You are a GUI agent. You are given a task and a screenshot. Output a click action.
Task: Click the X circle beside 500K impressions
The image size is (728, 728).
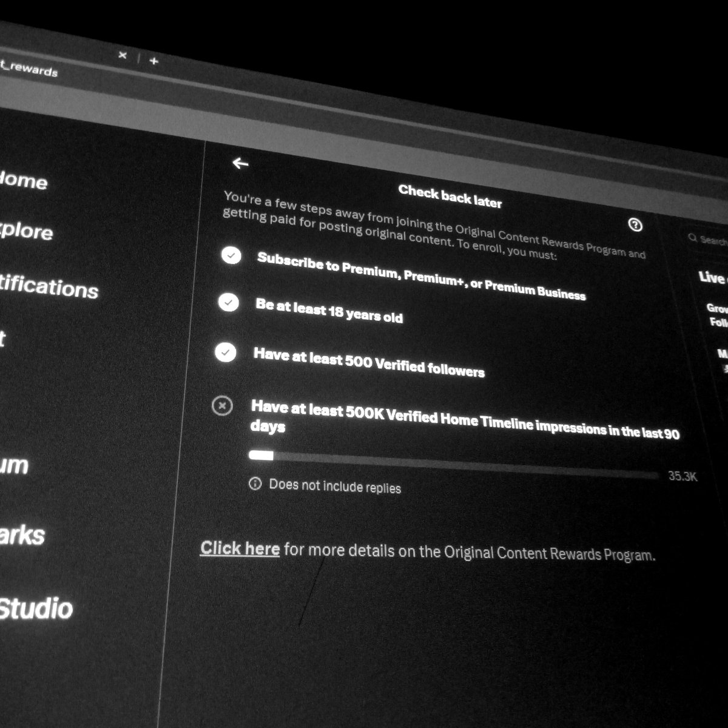click(222, 405)
